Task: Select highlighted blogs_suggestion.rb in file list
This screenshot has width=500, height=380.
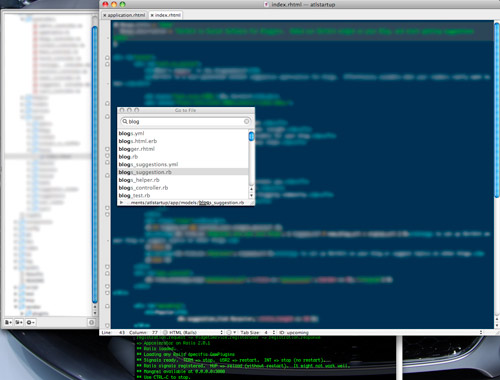Action: 183,172
